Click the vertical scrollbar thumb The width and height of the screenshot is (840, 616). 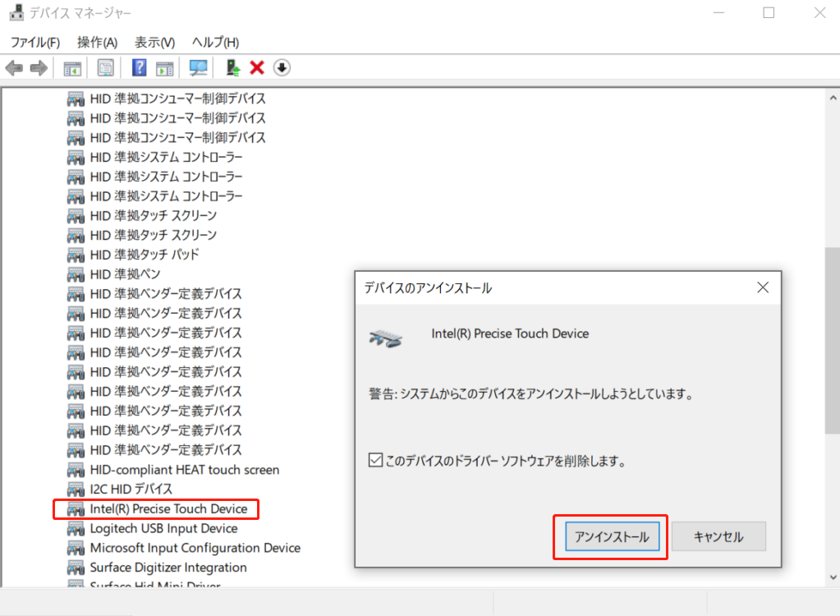833,339
